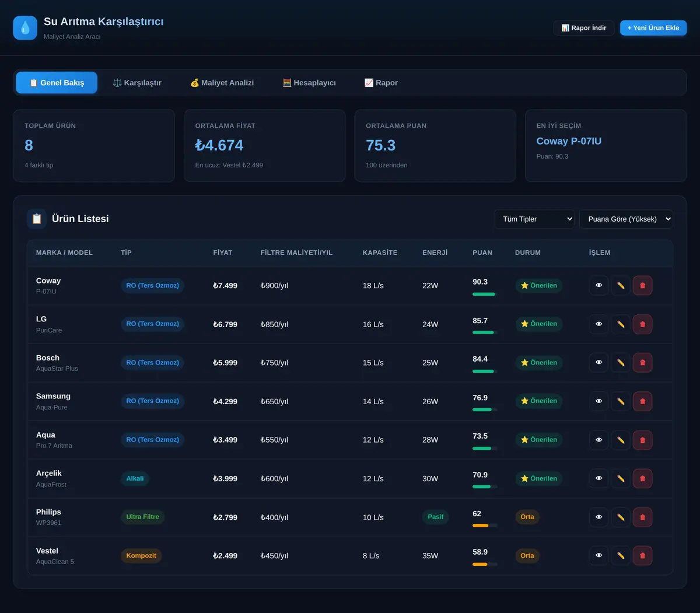Edit the Bosch AquaStar Plus product
Viewport: 700px width, 613px height.
(x=621, y=363)
